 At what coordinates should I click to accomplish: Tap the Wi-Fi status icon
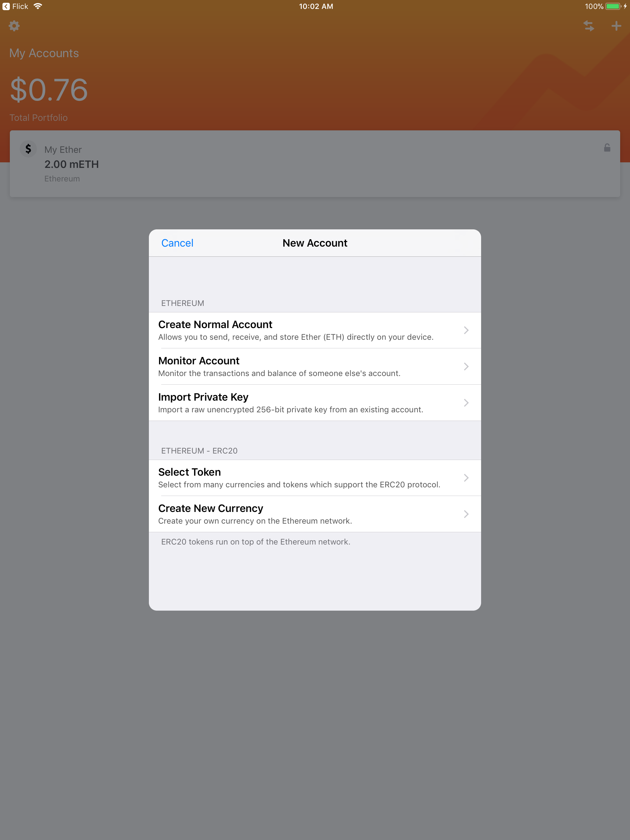coord(38,6)
